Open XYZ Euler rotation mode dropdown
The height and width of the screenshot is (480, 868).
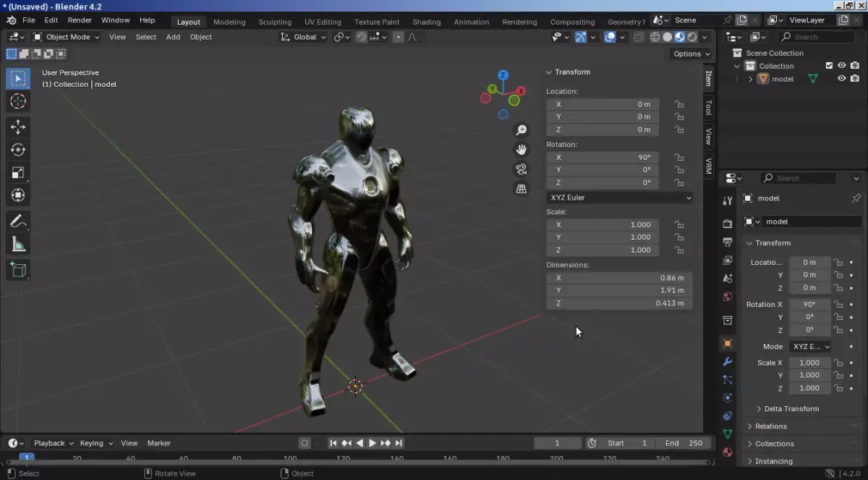pyautogui.click(x=620, y=198)
